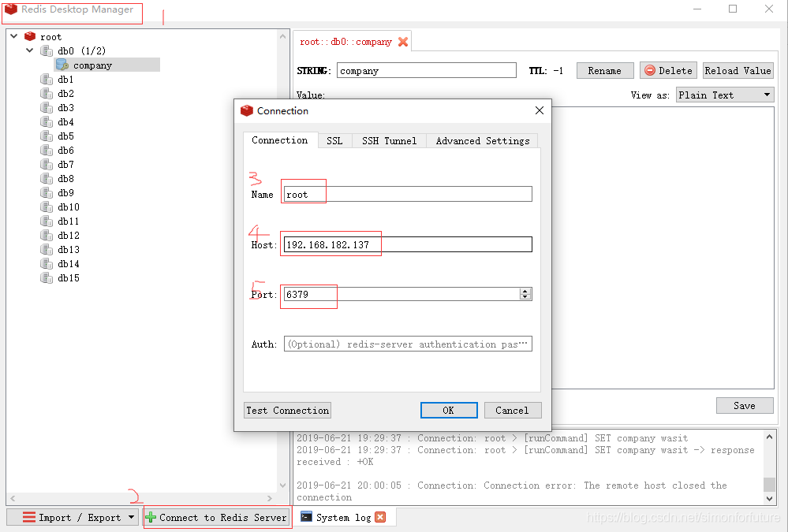Switch to the SSL tab
The image size is (788, 532).
[334, 140]
